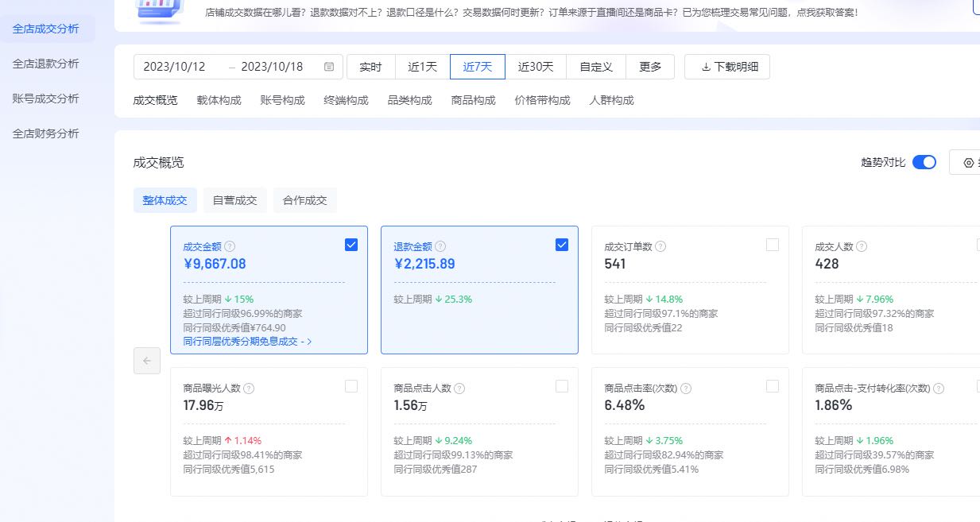The height and width of the screenshot is (522, 980).
Task: Click the 退款金额 value ¥2,215.89
Action: tap(424, 264)
